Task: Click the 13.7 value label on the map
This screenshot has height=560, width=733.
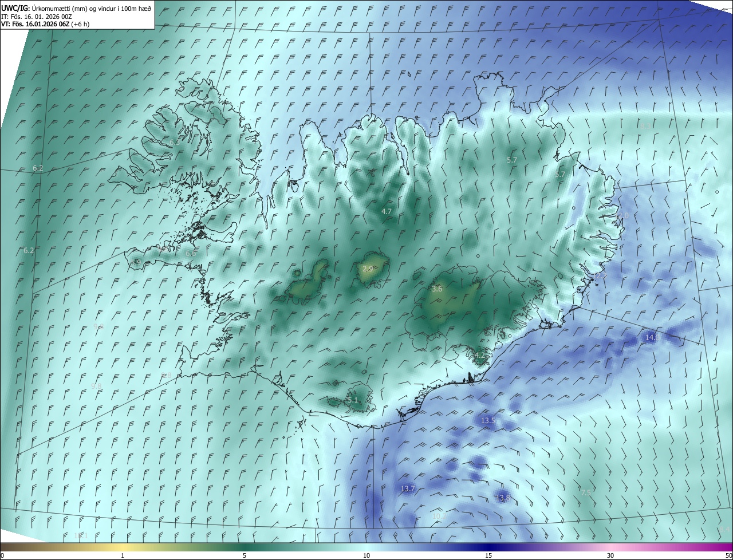Action: tap(407, 488)
